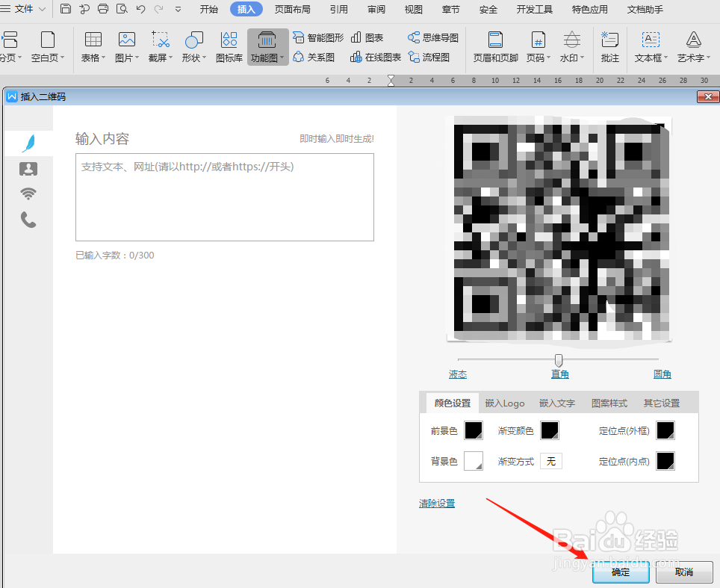Insert a 关系图 relationship diagram
This screenshot has height=588, width=720.
(x=314, y=58)
